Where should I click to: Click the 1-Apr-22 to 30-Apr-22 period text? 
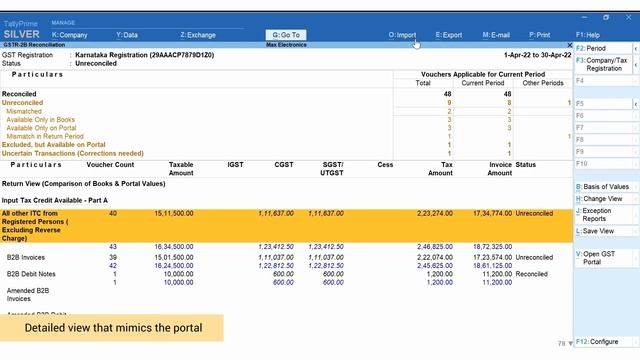click(x=537, y=55)
